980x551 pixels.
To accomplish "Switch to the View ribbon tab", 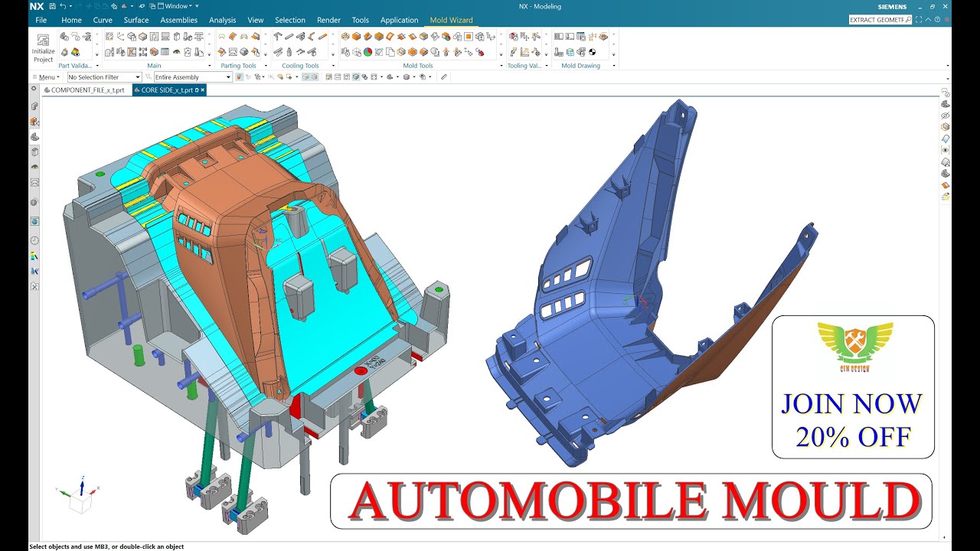I will pos(256,20).
